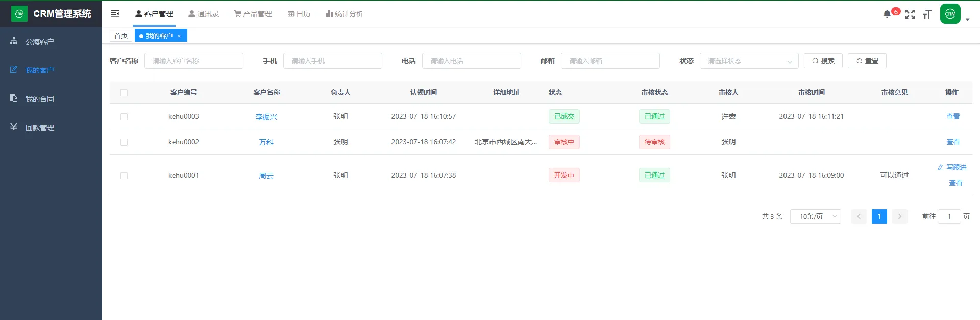The image size is (980, 320).
Task: Open the notification bell
Action: point(887,14)
